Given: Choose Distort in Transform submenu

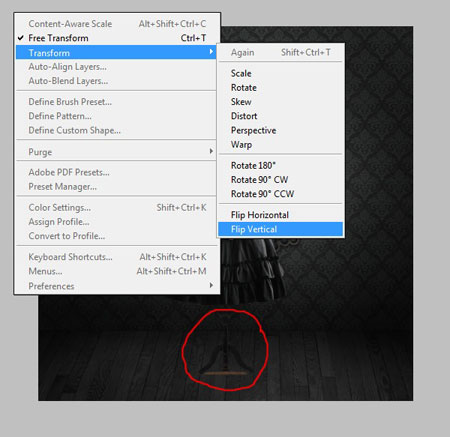Looking at the screenshot, I should pos(280,116).
